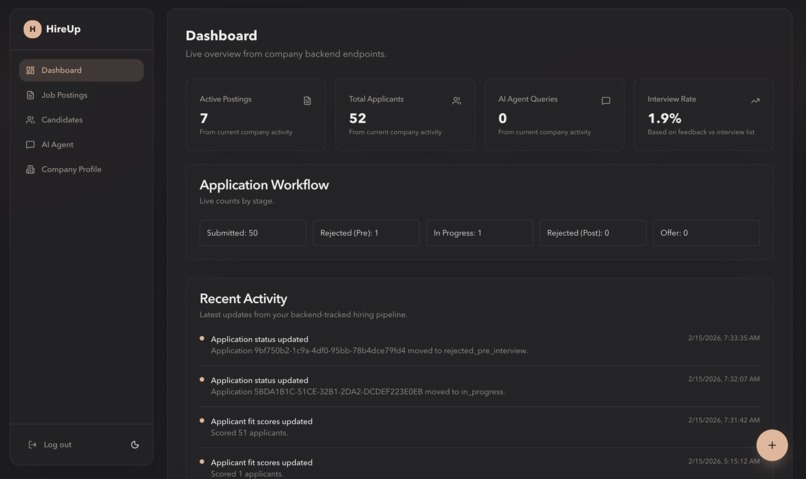Click the Recent Activity heading
The image size is (806, 479).
coord(243,299)
